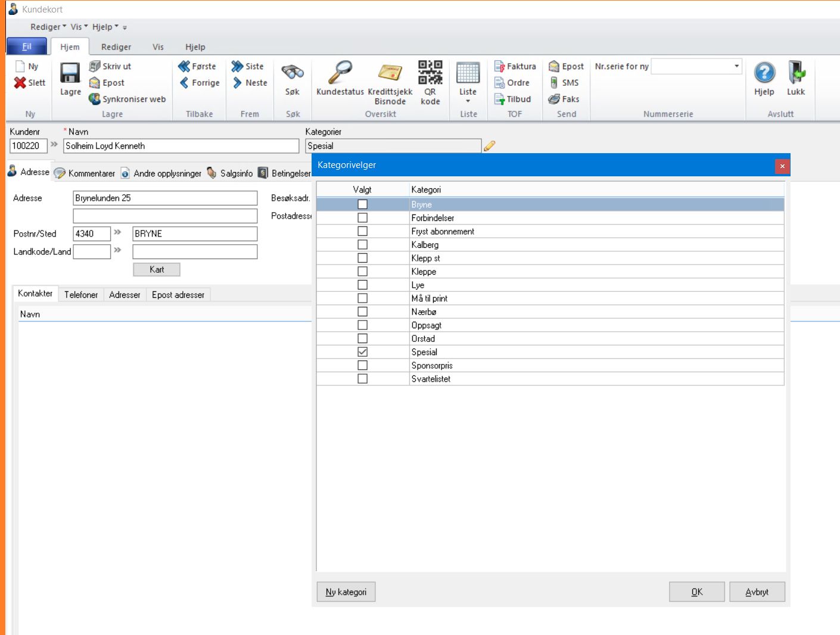Click Synkroniser web icon
The width and height of the screenshot is (840, 635).
95,99
